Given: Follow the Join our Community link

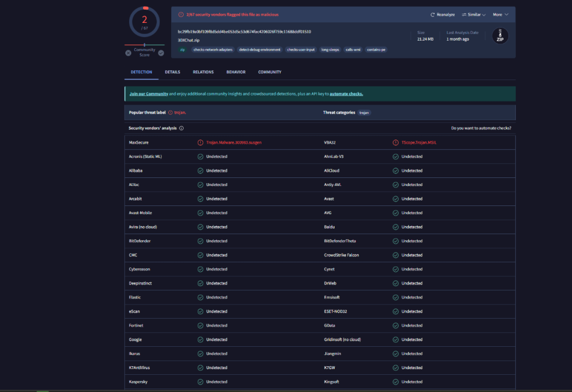Looking at the screenshot, I should pyautogui.click(x=149, y=94).
